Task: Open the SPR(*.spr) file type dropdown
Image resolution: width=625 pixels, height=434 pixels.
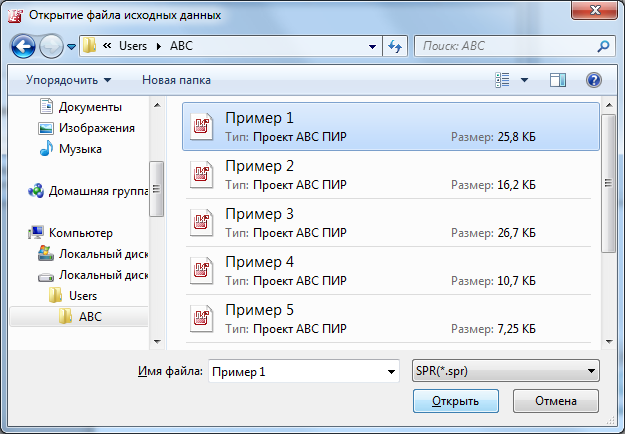Action: (506, 371)
